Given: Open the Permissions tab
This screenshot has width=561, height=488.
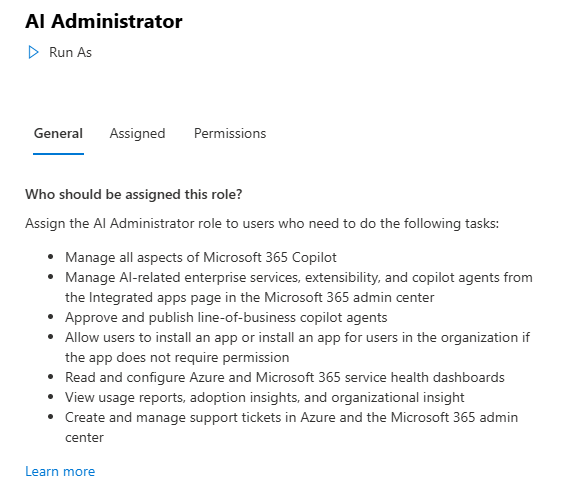Looking at the screenshot, I should click(230, 133).
